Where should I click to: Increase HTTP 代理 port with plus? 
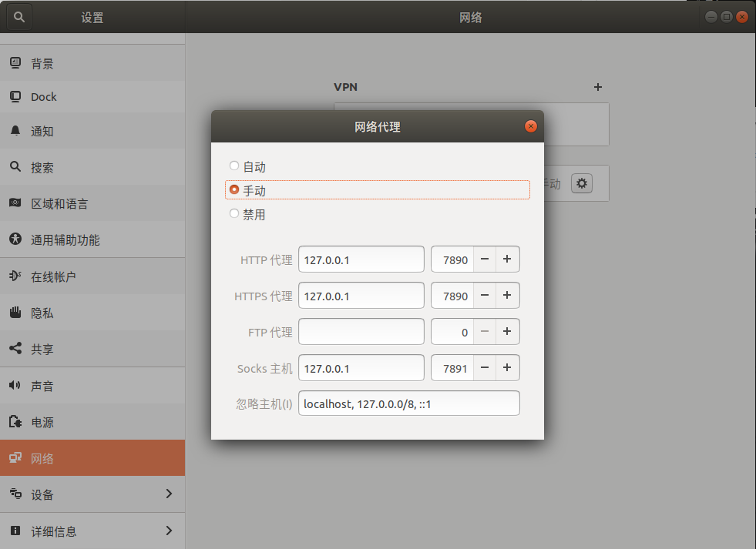point(507,259)
